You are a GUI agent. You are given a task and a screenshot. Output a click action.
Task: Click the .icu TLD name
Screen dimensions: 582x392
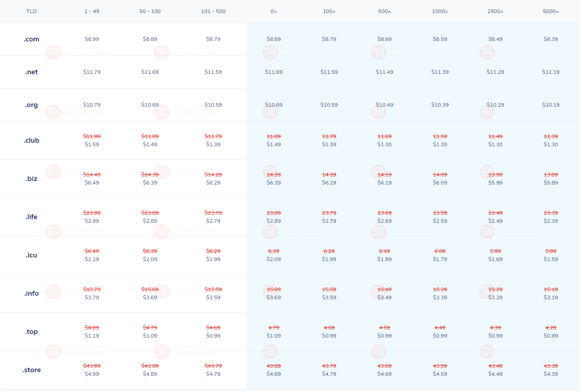click(x=32, y=255)
